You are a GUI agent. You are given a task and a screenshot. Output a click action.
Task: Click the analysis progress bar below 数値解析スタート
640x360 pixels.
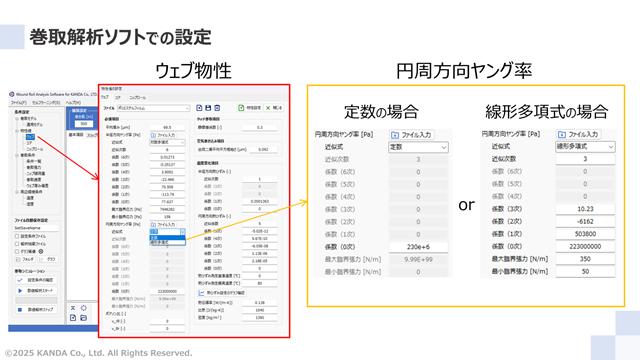pyautogui.click(x=36, y=300)
